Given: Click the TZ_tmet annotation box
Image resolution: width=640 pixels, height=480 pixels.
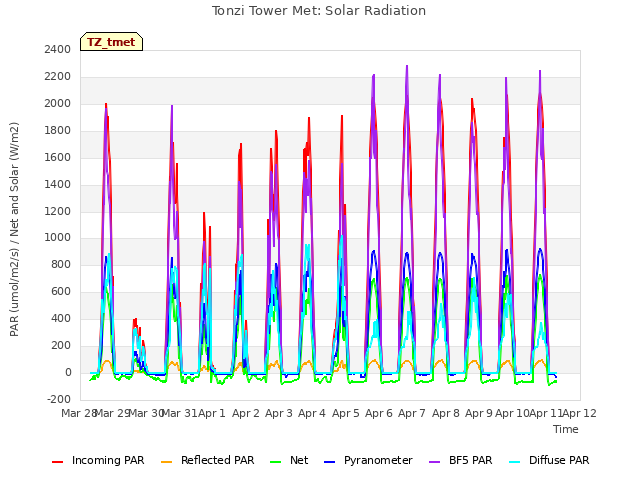Looking at the screenshot, I should coord(111,42).
